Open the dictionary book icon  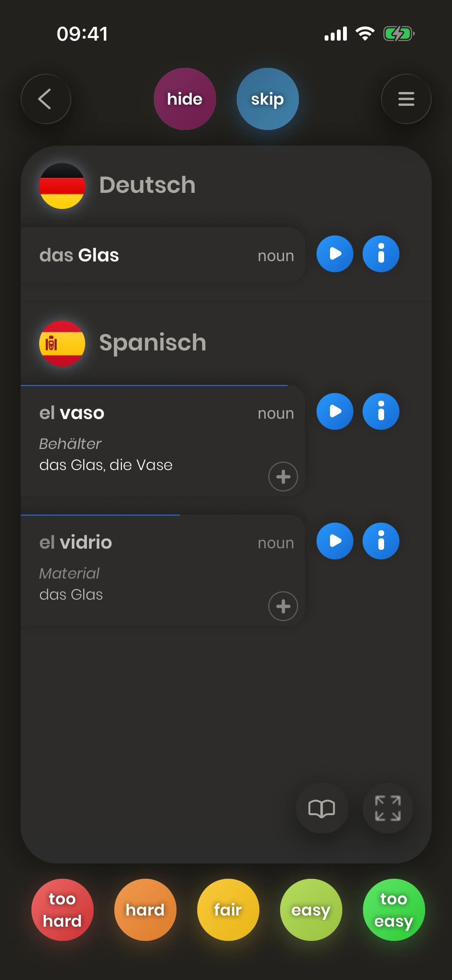322,808
